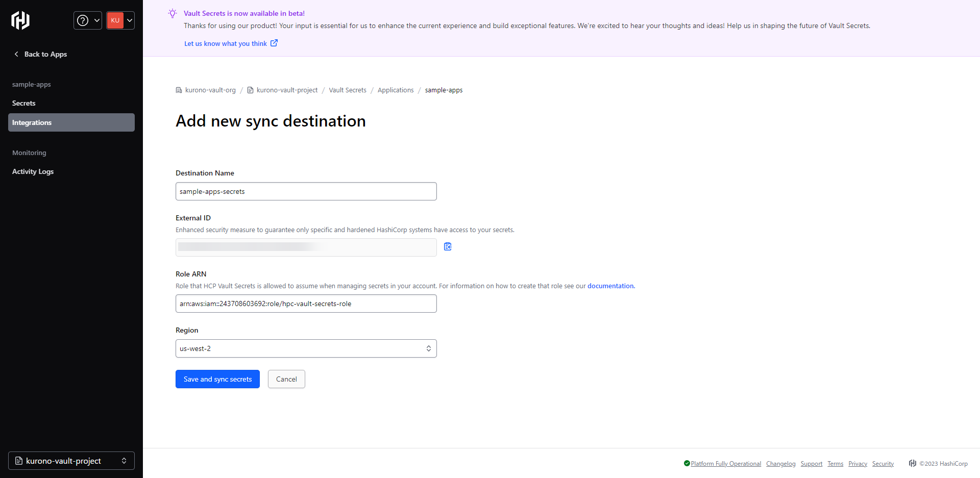980x478 pixels.
Task: Open the Privacy footer link
Action: [858, 464]
